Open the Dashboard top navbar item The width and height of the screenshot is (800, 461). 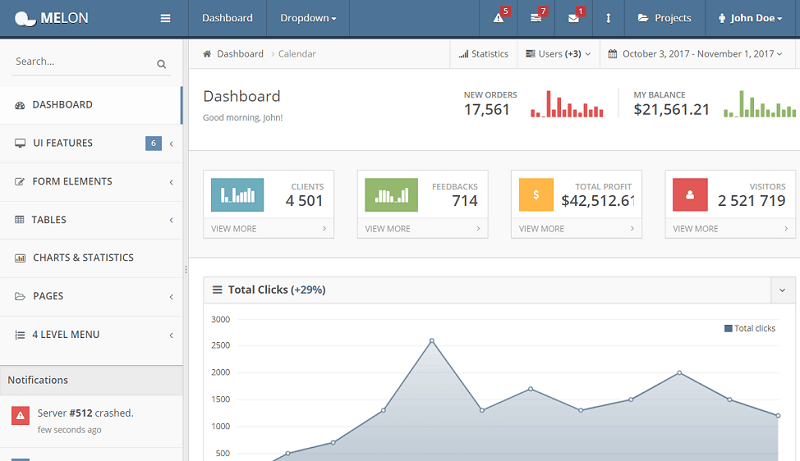click(228, 18)
